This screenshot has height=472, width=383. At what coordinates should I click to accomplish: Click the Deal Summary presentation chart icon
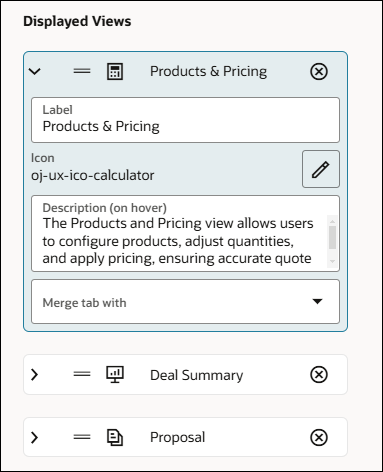click(115, 375)
